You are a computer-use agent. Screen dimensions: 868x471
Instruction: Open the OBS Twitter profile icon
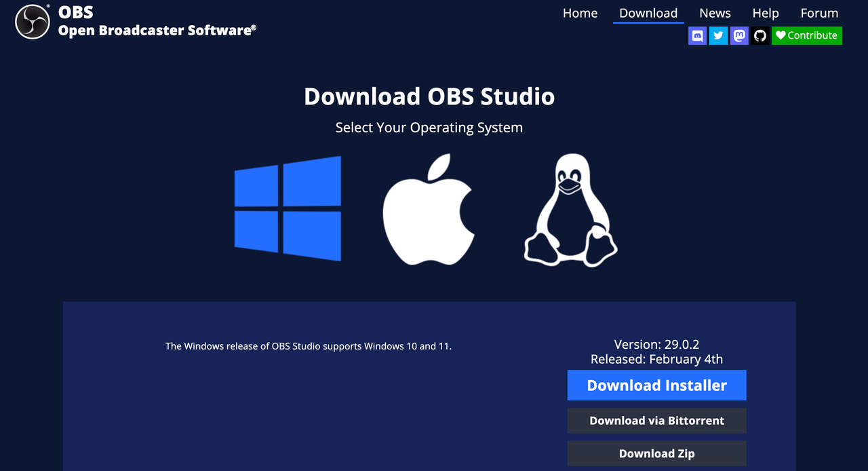tap(718, 36)
